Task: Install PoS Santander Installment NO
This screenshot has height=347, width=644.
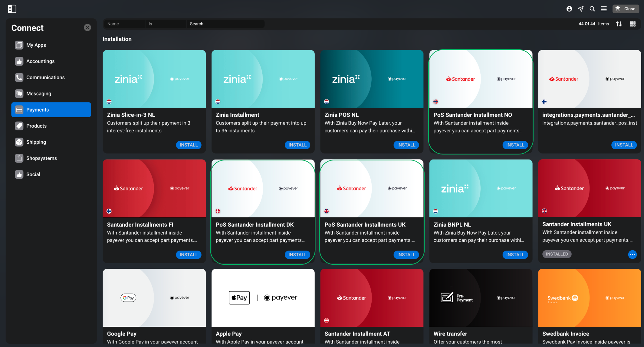Action: click(x=515, y=145)
